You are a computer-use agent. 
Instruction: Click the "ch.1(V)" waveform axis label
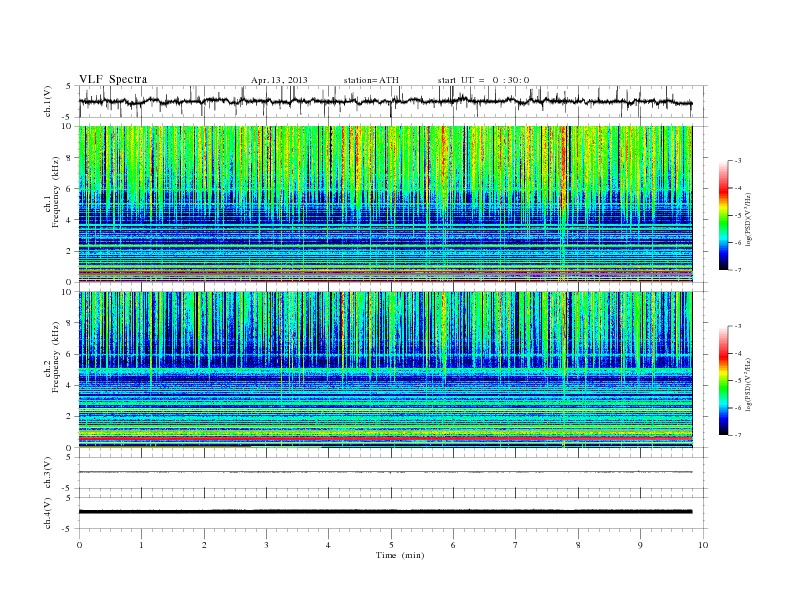47,101
